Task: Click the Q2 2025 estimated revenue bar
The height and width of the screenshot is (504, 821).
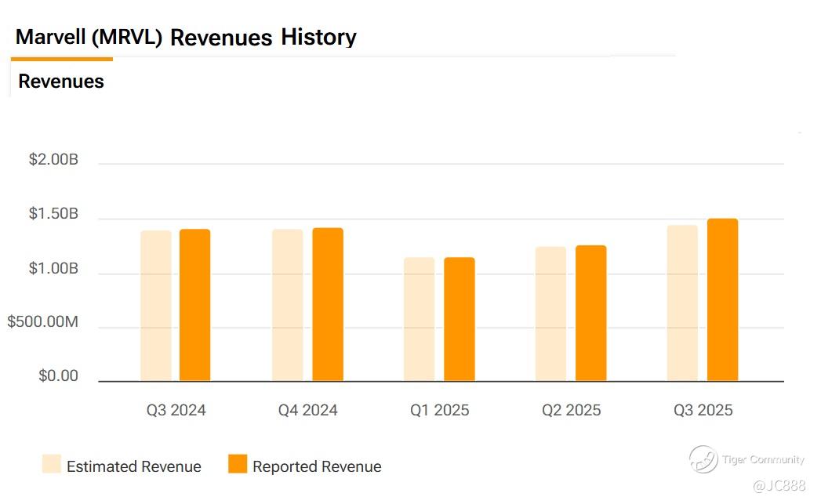Action: click(x=550, y=314)
